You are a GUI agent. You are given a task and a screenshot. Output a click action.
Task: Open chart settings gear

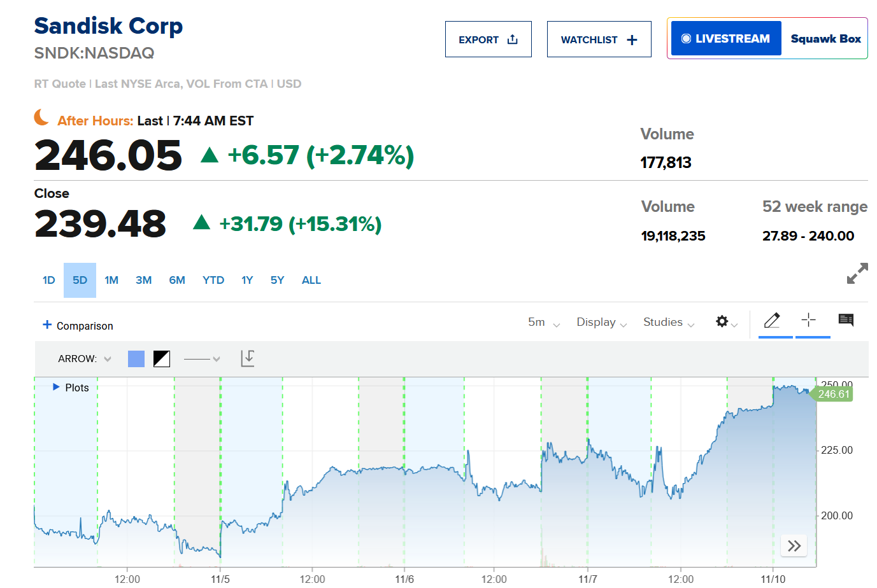722,321
